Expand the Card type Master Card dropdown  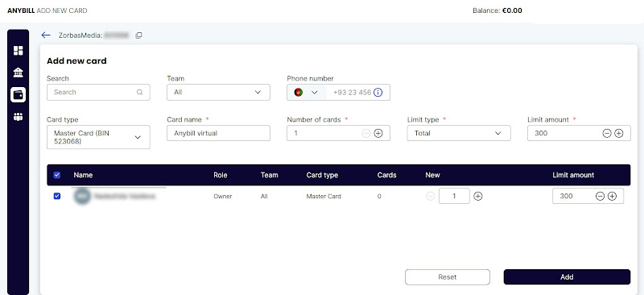tap(98, 137)
